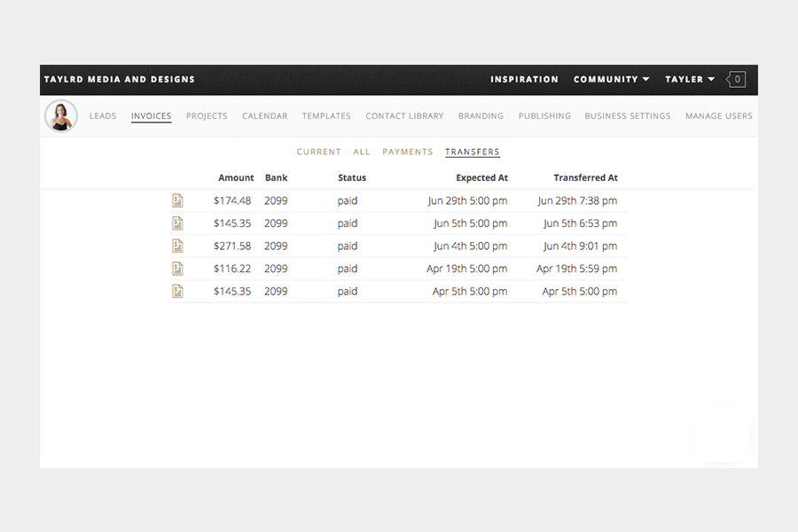Navigate to the Calendar section
The width and height of the screenshot is (798, 532).
coord(264,116)
